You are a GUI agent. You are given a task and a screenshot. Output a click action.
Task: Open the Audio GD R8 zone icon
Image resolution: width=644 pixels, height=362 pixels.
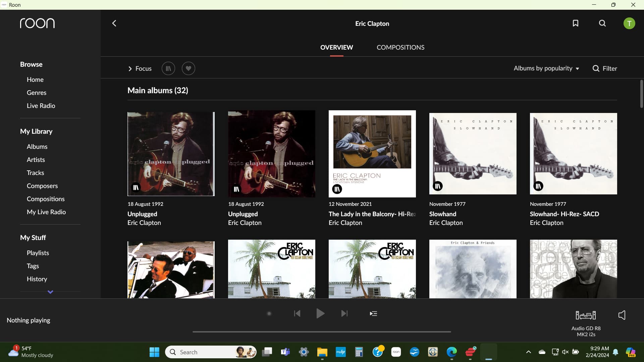(586, 315)
